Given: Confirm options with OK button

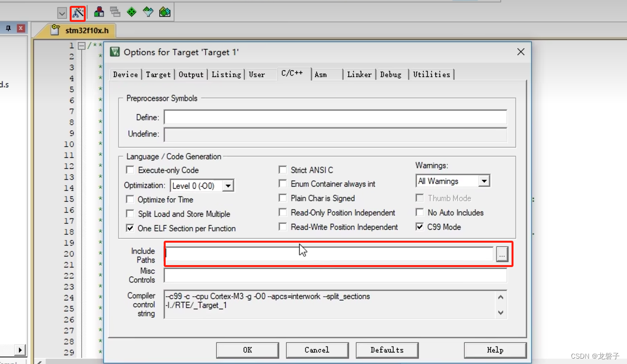Looking at the screenshot, I should [247, 350].
